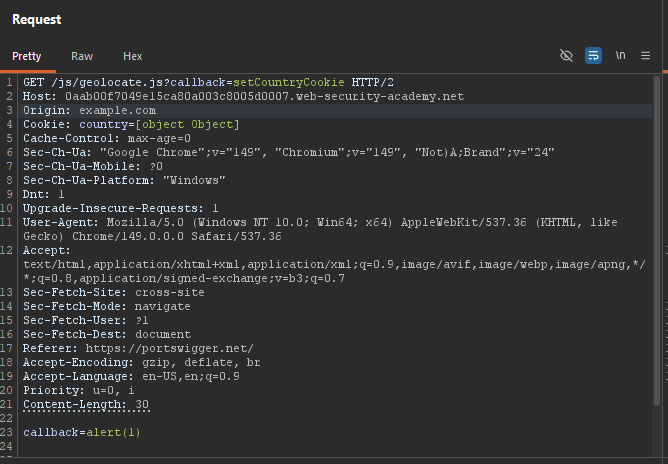
Task: Click the 'callback' parameter in the request body
Action: pyautogui.click(x=51, y=432)
